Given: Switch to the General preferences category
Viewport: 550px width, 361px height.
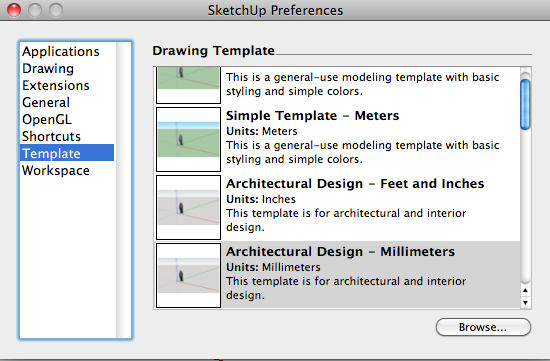Looking at the screenshot, I should pos(46,102).
